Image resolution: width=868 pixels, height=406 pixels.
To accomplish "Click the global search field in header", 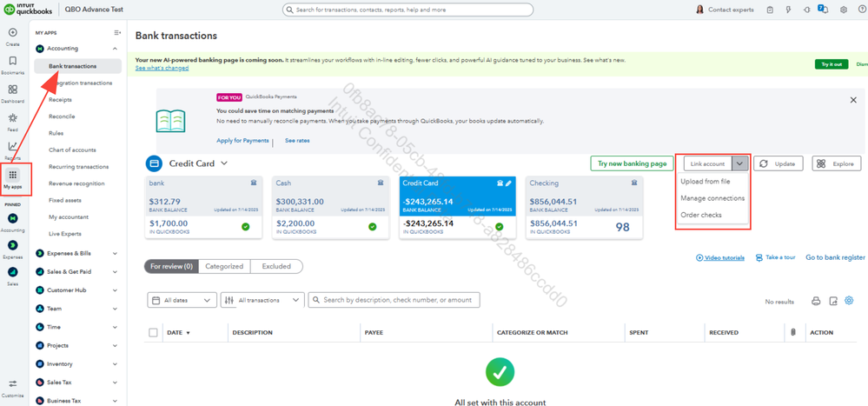I will click(x=408, y=10).
